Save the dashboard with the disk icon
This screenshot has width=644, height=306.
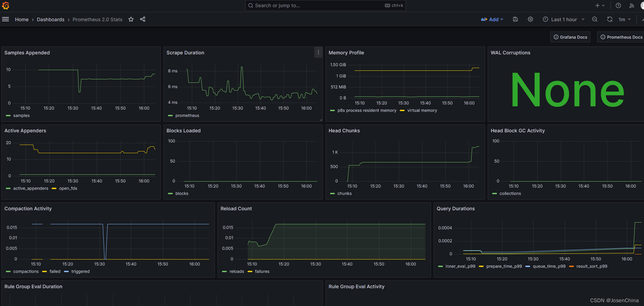point(515,19)
